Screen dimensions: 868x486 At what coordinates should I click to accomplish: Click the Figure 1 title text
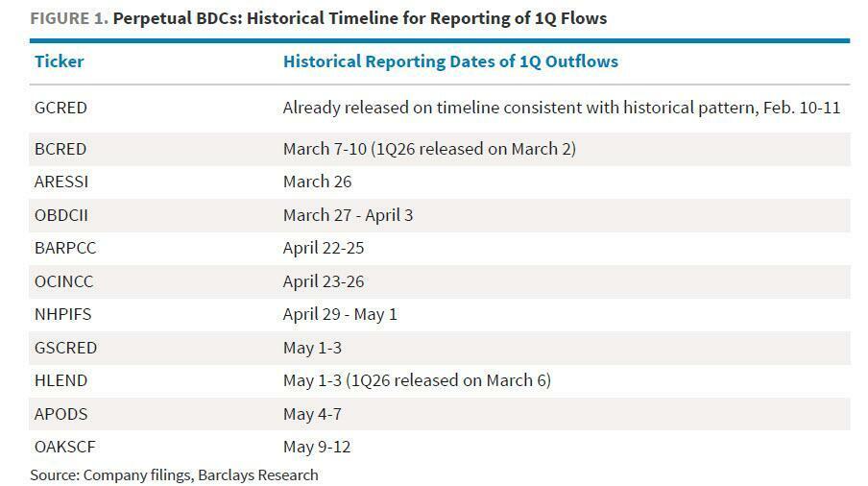tap(318, 18)
